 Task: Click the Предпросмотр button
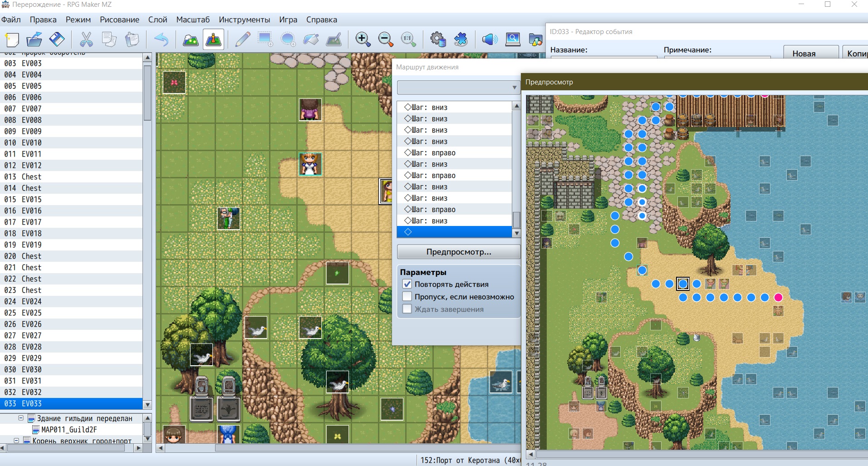click(x=458, y=252)
